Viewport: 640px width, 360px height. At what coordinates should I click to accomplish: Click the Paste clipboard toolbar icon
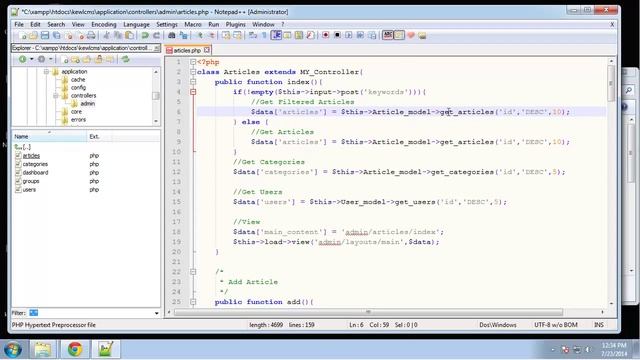tap(129, 36)
